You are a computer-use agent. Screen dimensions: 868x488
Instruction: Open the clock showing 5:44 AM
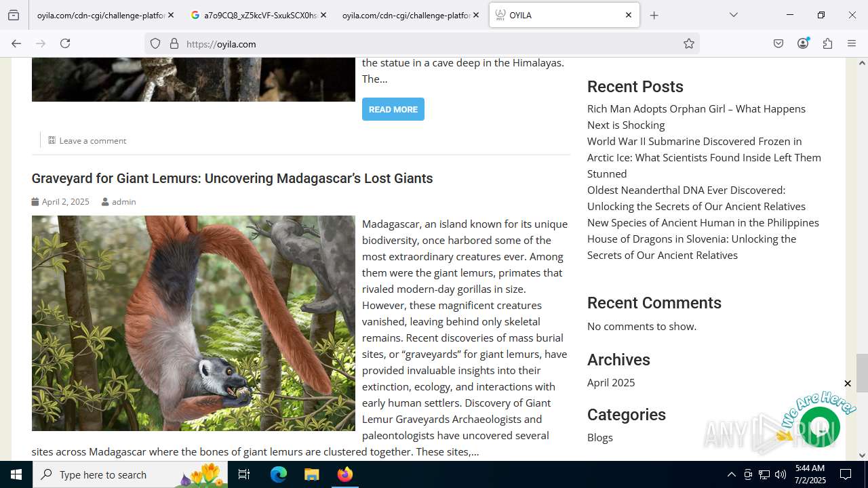(810, 474)
